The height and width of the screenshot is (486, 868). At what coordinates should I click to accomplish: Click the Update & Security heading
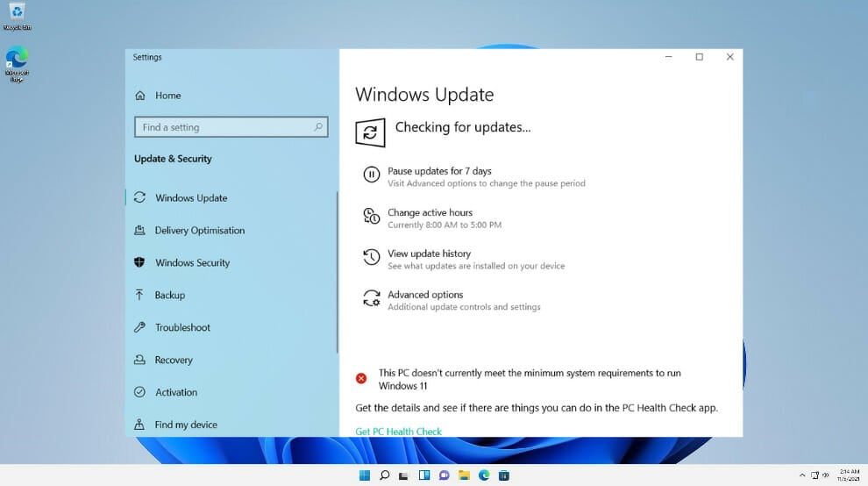pyautogui.click(x=173, y=159)
